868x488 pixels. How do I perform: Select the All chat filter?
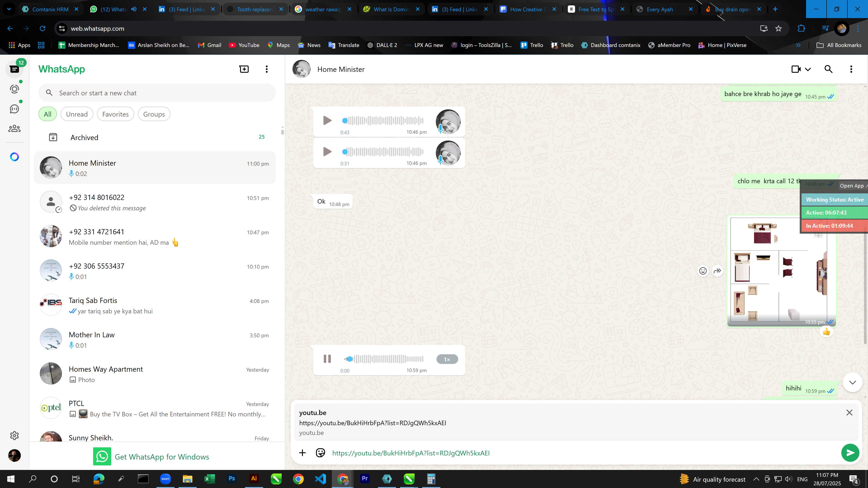pyautogui.click(x=47, y=114)
